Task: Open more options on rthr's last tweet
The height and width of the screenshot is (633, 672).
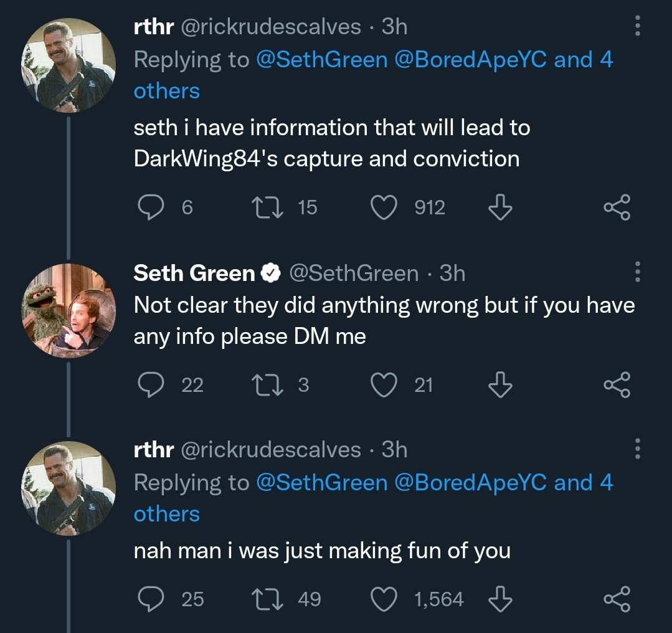Action: [x=637, y=449]
